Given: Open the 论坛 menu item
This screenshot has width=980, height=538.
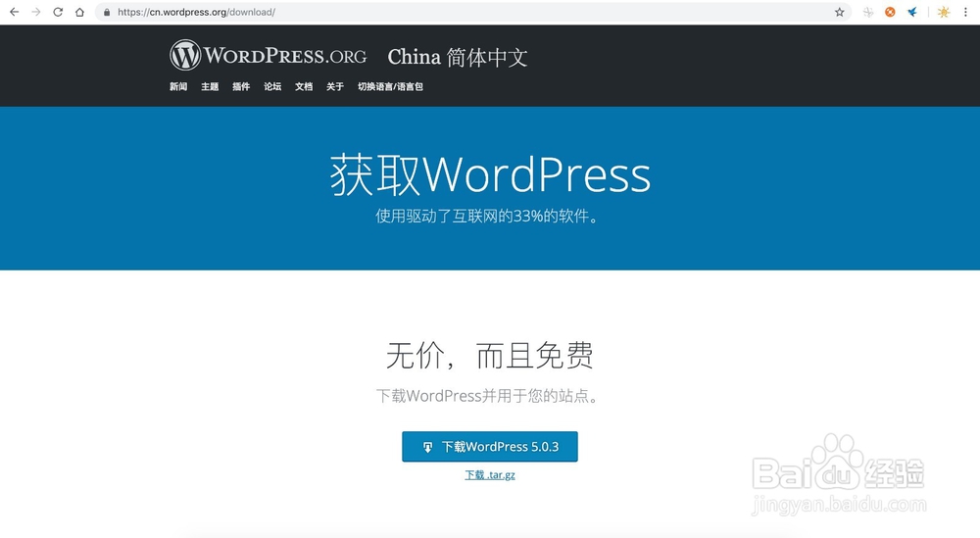Looking at the screenshot, I should pyautogui.click(x=271, y=87).
